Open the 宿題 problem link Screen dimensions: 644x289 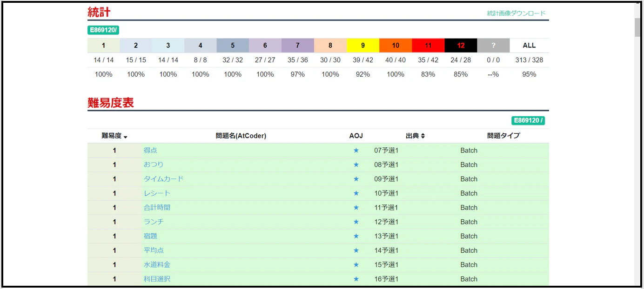point(150,236)
